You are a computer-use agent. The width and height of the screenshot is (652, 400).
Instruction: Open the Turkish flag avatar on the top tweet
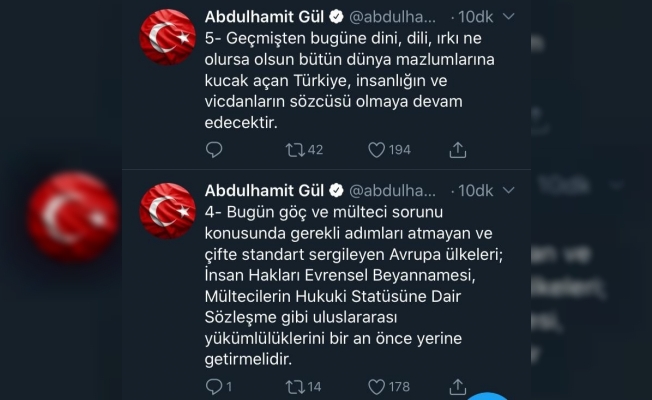click(169, 39)
